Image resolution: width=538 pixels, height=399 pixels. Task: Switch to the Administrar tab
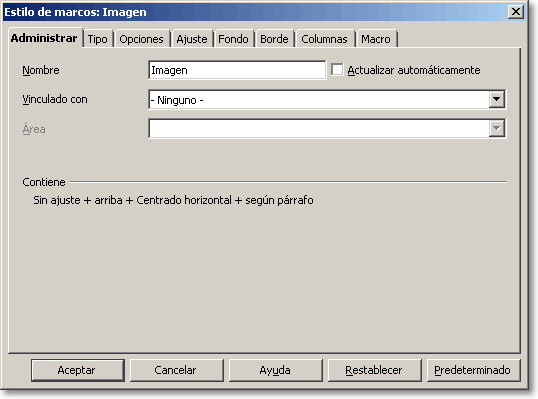[x=44, y=38]
